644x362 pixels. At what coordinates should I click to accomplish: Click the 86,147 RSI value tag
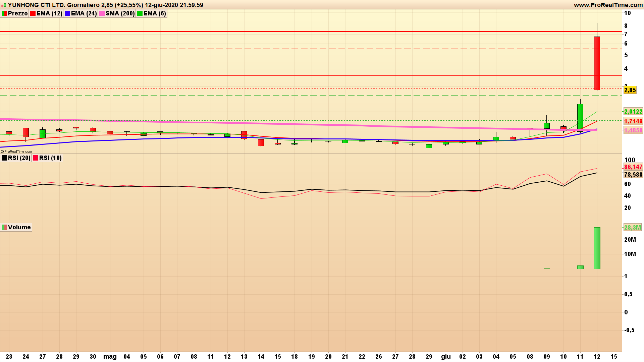[x=633, y=167]
